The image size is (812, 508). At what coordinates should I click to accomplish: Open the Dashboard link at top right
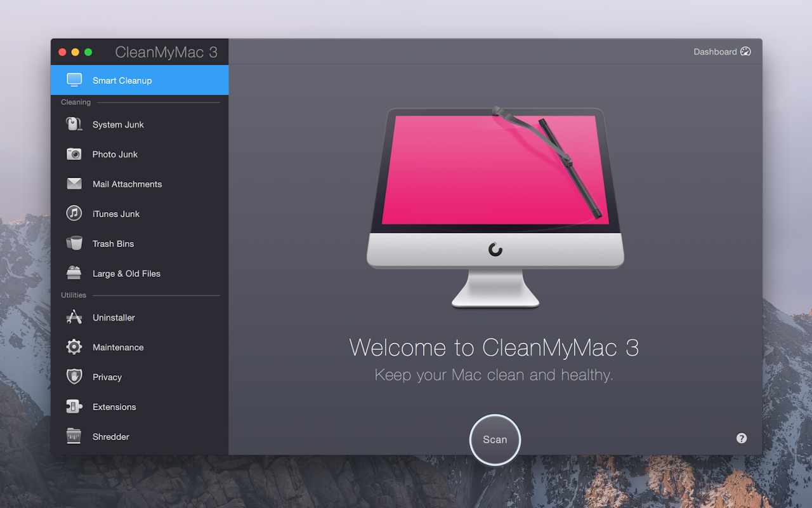click(715, 52)
